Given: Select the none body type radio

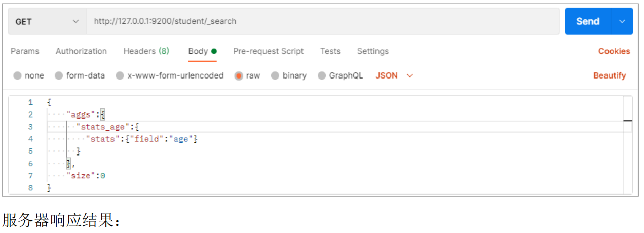Looking at the screenshot, I should [18, 76].
